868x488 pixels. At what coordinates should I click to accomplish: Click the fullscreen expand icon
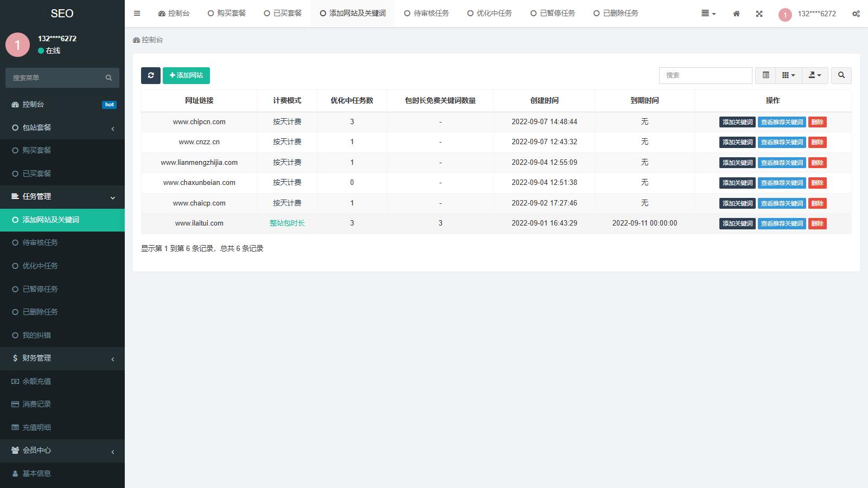coord(759,14)
